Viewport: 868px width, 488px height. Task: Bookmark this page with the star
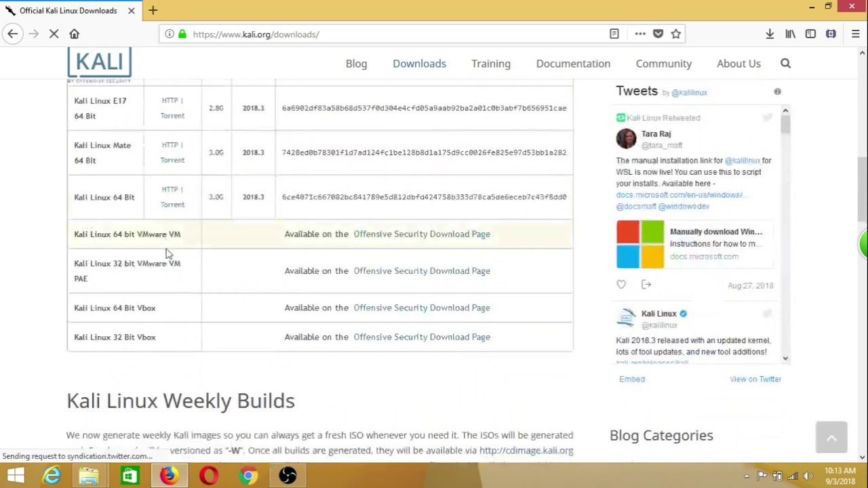point(675,34)
